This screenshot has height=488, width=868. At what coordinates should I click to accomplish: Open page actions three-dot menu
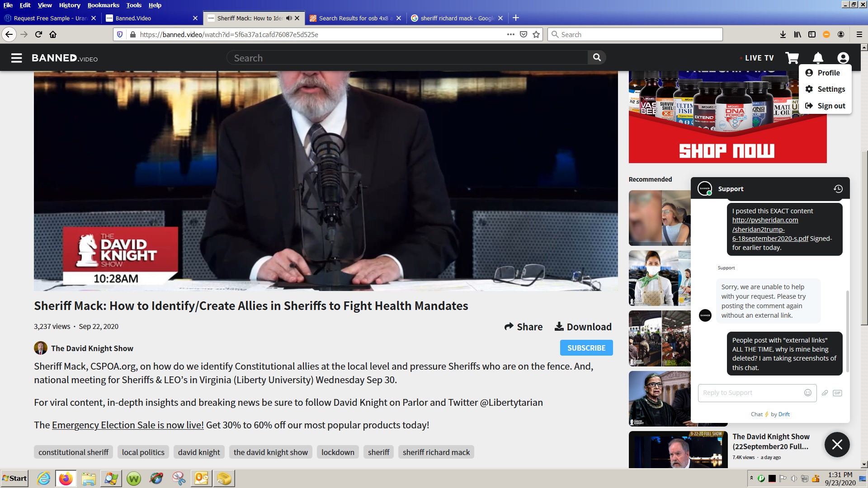(511, 34)
